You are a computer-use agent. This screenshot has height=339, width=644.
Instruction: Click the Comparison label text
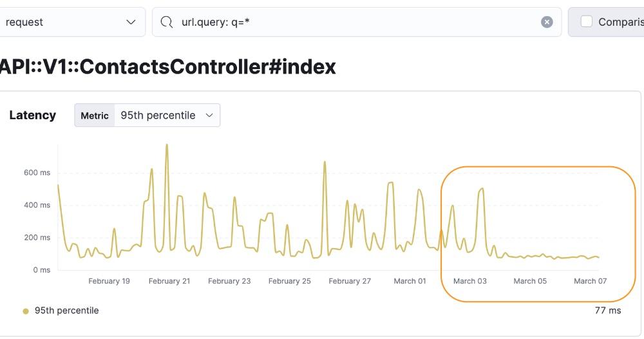tap(620, 22)
